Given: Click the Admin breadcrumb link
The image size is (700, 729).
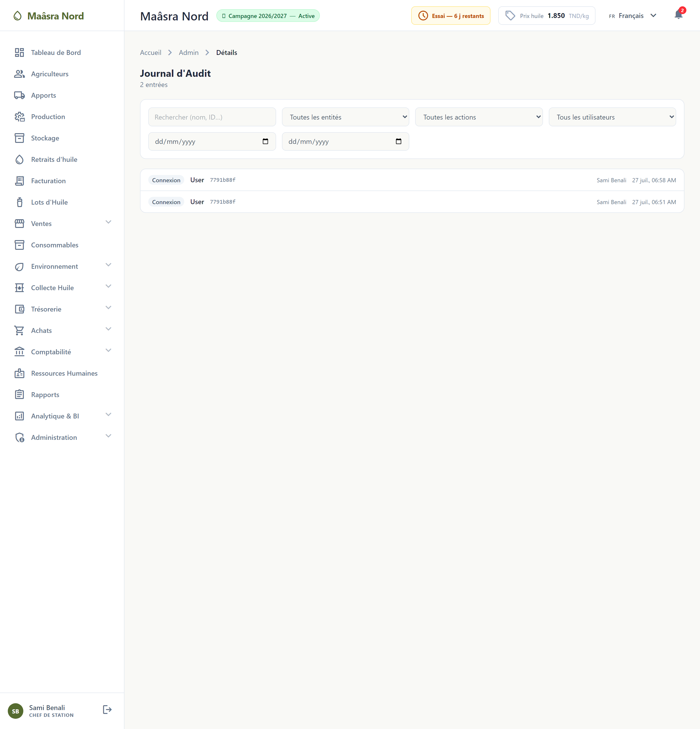Looking at the screenshot, I should [x=189, y=52].
